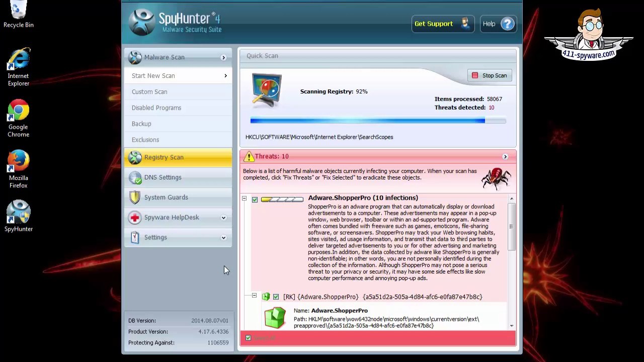Open DNS Settings via its sidebar icon
The width and height of the screenshot is (644, 362).
pos(135,177)
